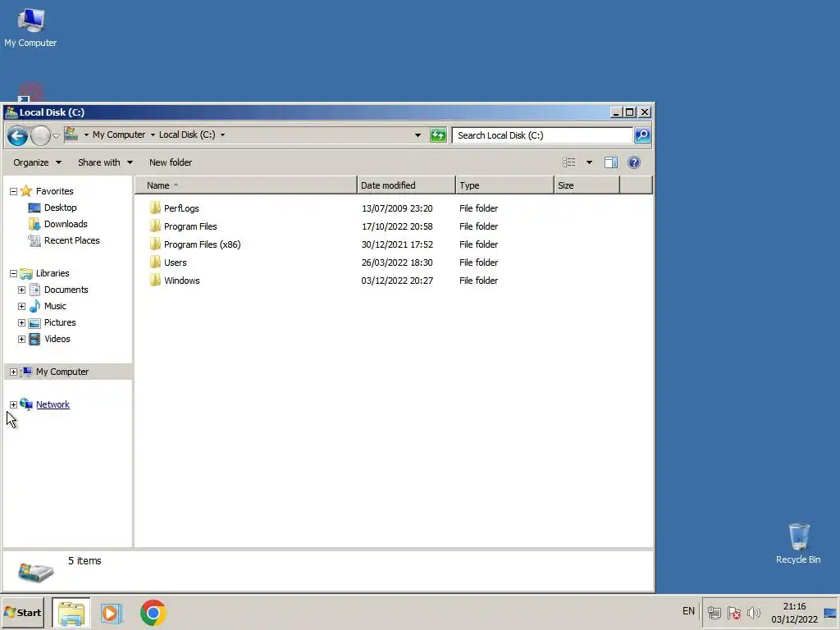This screenshot has width=840, height=630.
Task: Sort by the Name column header
Action: pos(245,185)
